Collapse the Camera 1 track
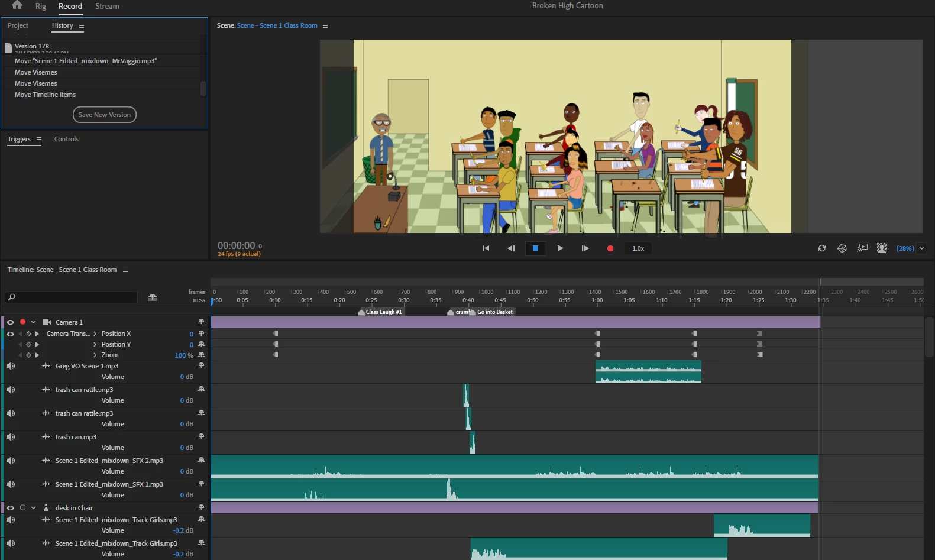 (33, 322)
